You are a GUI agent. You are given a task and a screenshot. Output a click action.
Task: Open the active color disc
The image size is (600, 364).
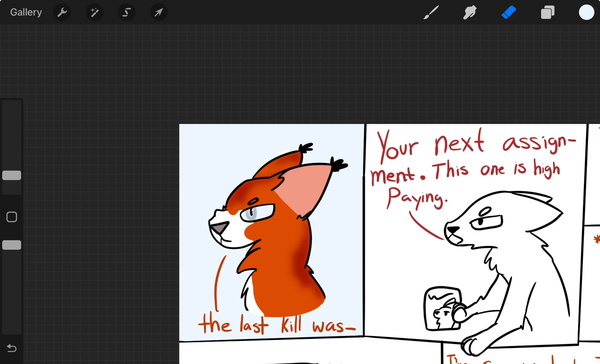click(x=586, y=12)
